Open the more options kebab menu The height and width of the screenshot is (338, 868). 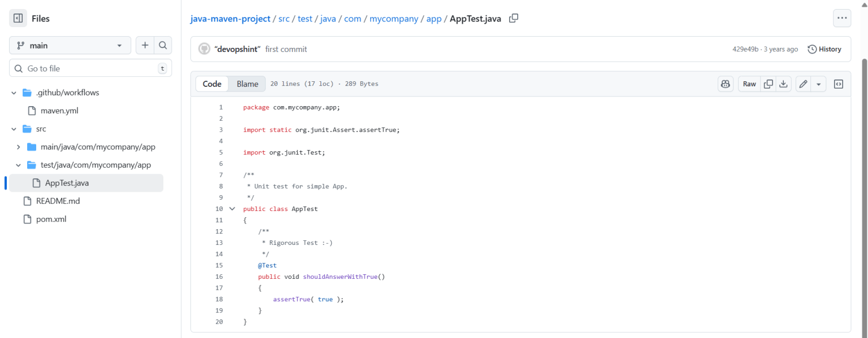point(842,17)
